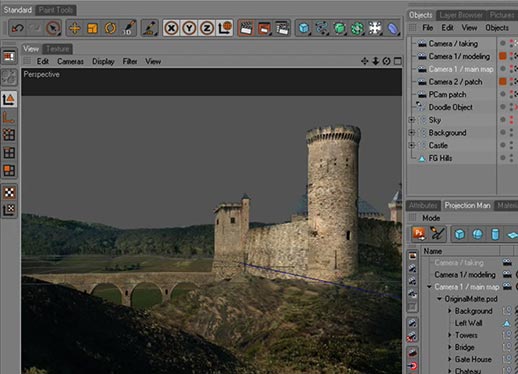This screenshot has height=374, width=518.
Task: Click the white light object icon
Action: pos(375,28)
